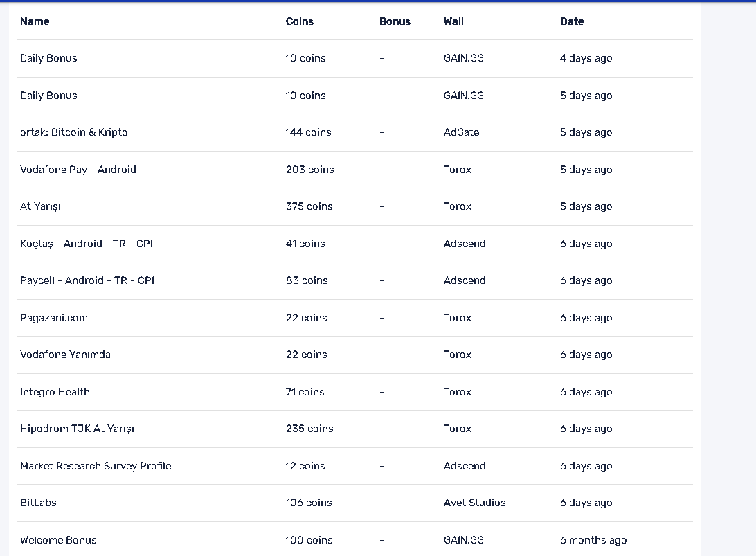
Task: Click the Coins column header
Action: [299, 21]
